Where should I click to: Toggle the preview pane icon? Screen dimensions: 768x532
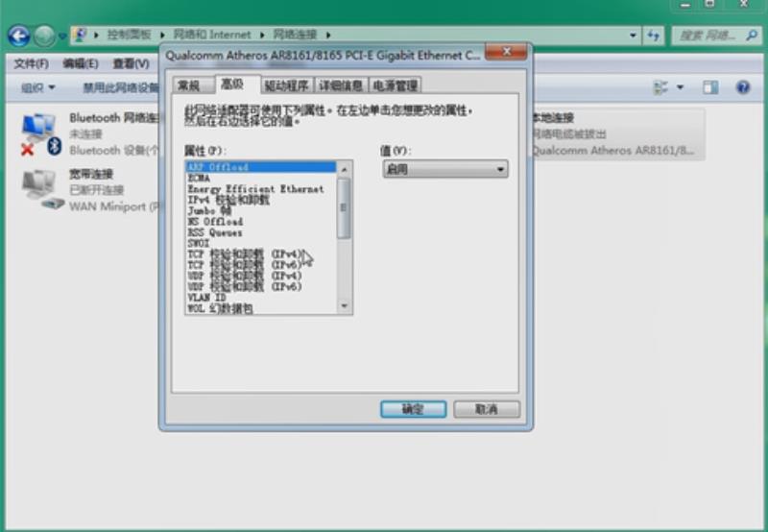710,87
